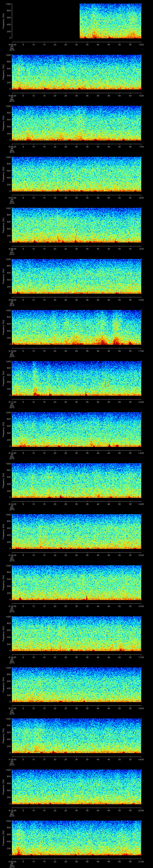Viewport: 153px width, 868px height.
Task: Click the 8:00 end time label
Action: pos(141,197)
